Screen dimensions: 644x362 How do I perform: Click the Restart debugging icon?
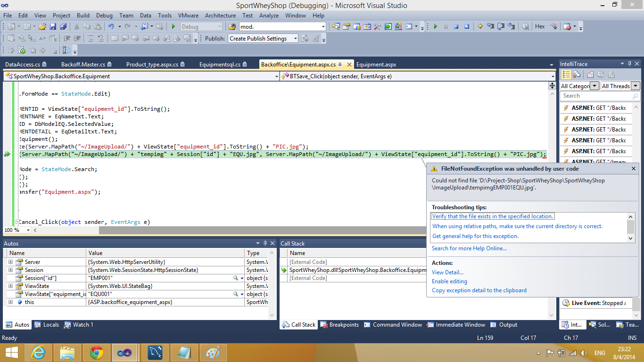point(467,26)
